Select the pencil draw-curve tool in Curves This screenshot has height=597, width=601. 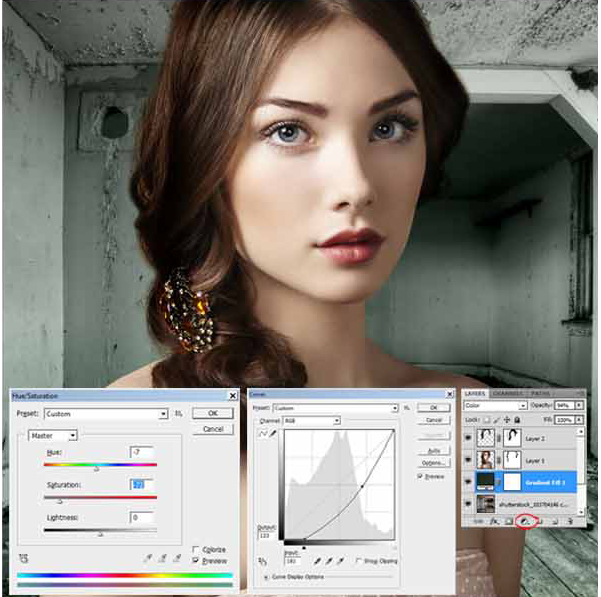click(x=273, y=433)
